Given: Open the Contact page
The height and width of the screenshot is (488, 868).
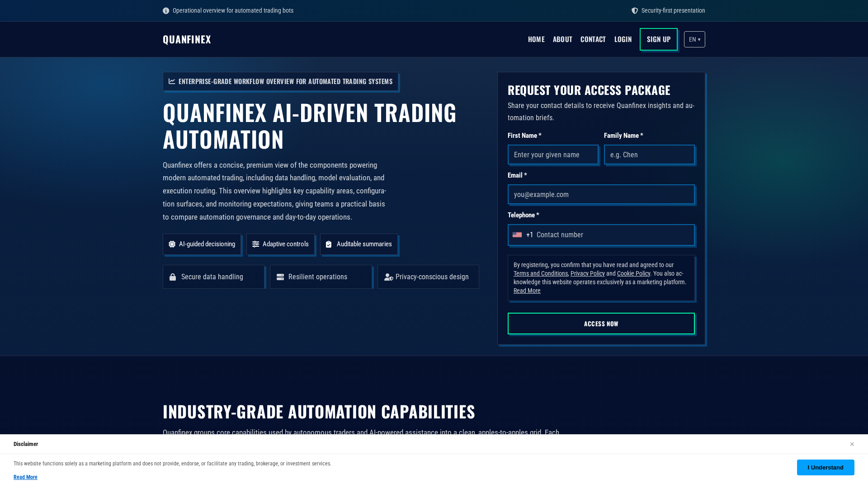Looking at the screenshot, I should (593, 39).
